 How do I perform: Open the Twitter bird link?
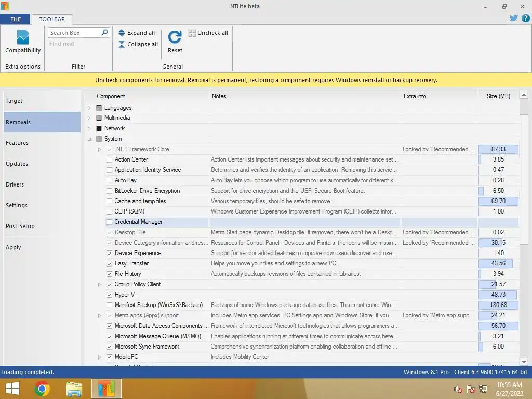[513, 18]
